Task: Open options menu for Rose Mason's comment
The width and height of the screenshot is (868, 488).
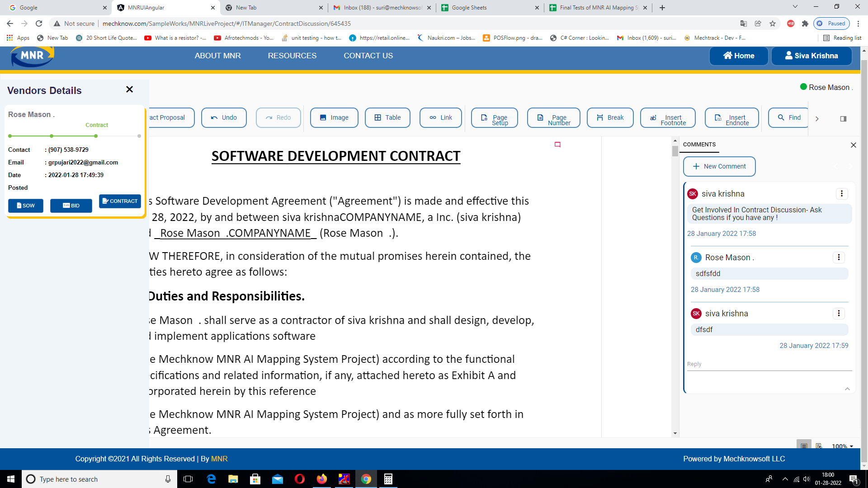Action: click(839, 258)
